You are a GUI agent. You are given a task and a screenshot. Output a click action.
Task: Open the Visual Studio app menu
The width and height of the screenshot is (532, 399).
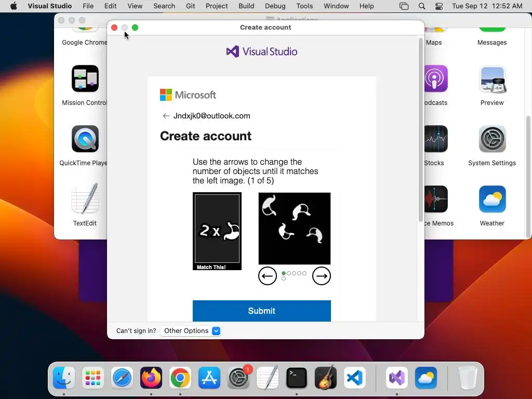pyautogui.click(x=50, y=6)
